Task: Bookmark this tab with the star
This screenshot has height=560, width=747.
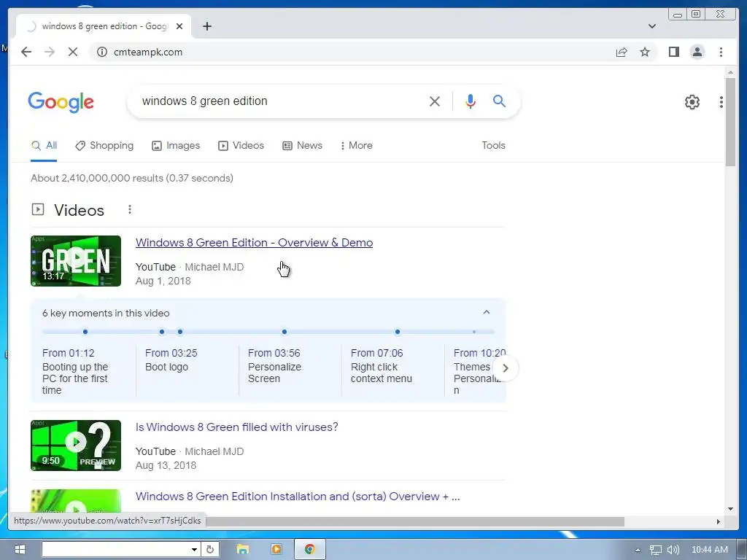Action: pyautogui.click(x=645, y=52)
